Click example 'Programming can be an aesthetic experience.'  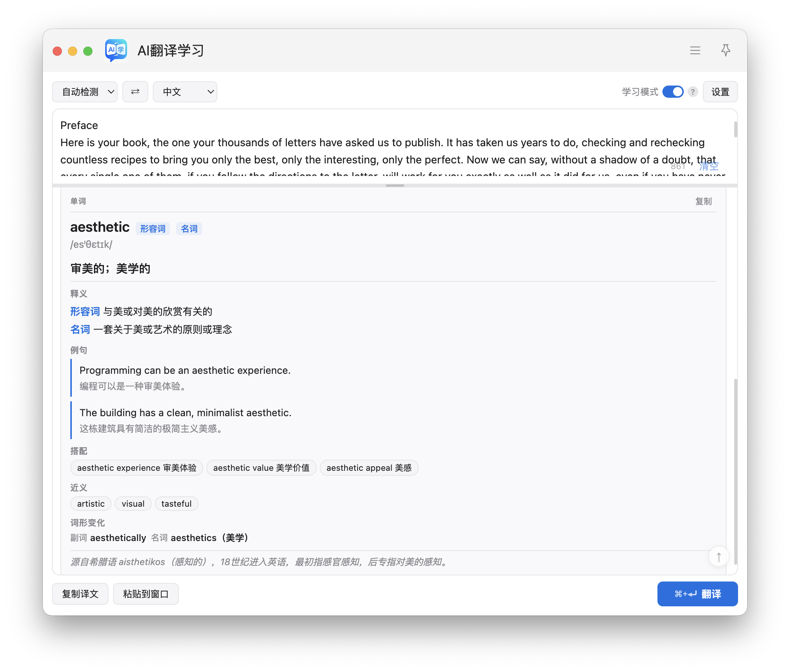pyautogui.click(x=185, y=370)
